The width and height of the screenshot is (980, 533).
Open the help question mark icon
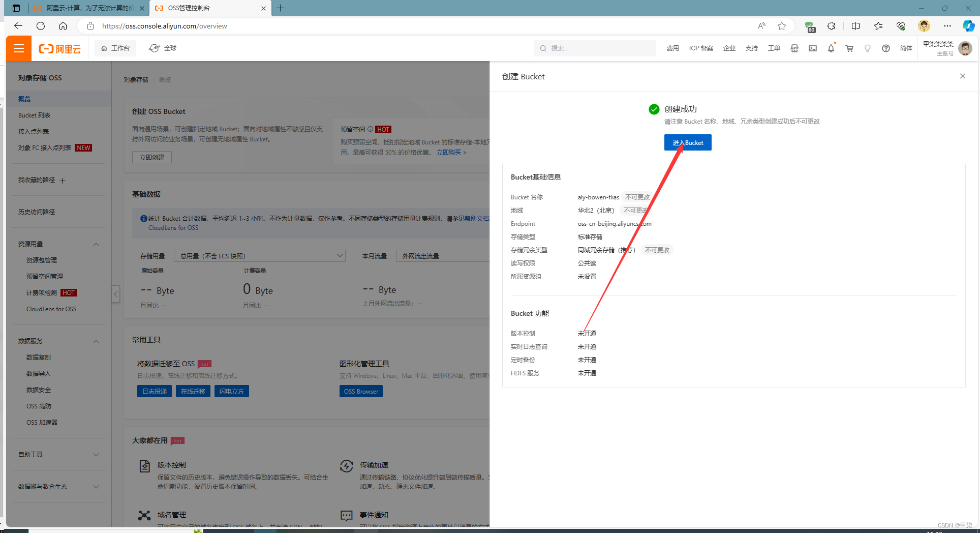(886, 48)
